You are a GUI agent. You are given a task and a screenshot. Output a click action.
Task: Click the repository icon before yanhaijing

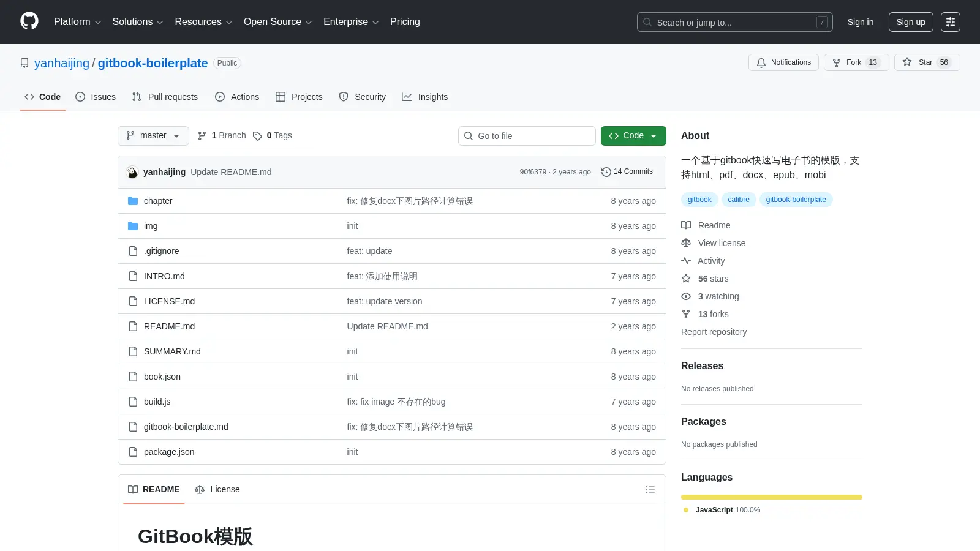coord(24,63)
